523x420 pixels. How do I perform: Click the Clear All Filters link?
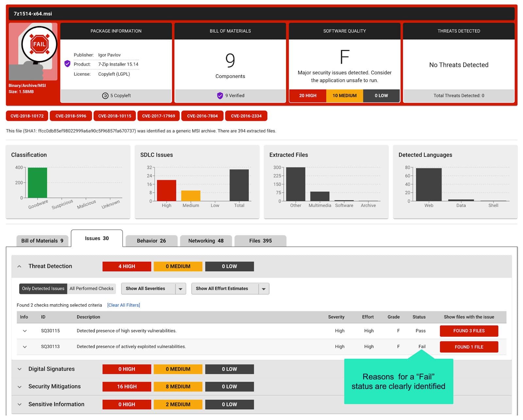click(x=124, y=305)
